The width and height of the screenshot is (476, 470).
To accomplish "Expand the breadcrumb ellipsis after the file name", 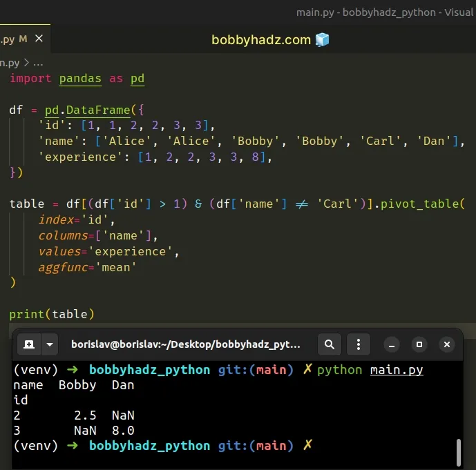I will pyautogui.click(x=38, y=61).
